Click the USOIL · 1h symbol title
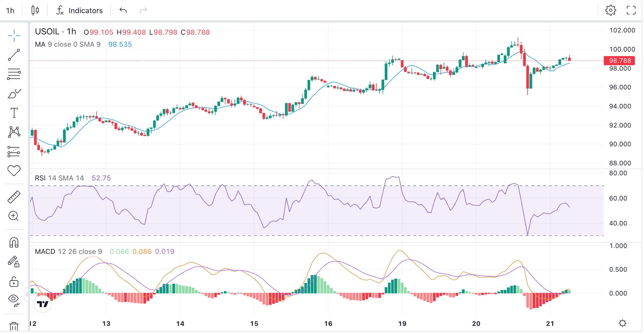 click(x=56, y=32)
